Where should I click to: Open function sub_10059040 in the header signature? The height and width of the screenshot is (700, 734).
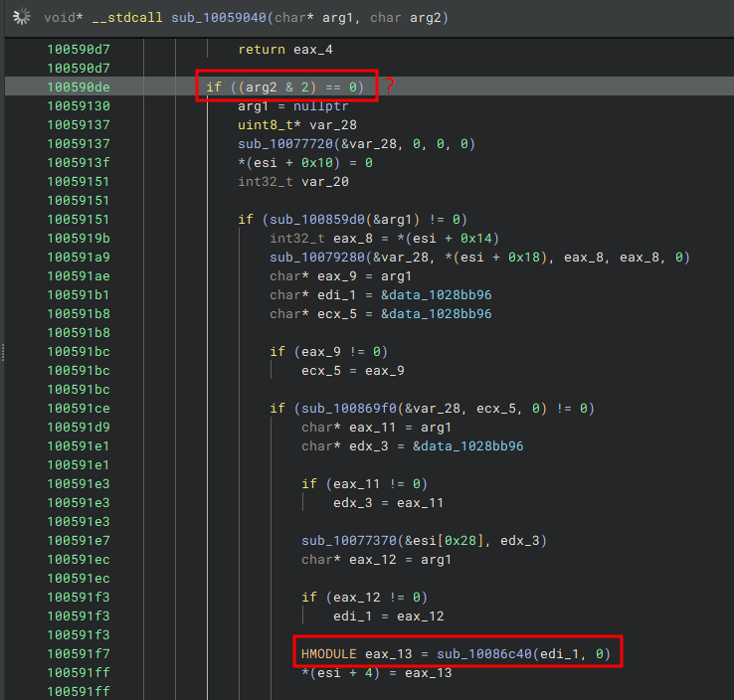click(x=219, y=18)
